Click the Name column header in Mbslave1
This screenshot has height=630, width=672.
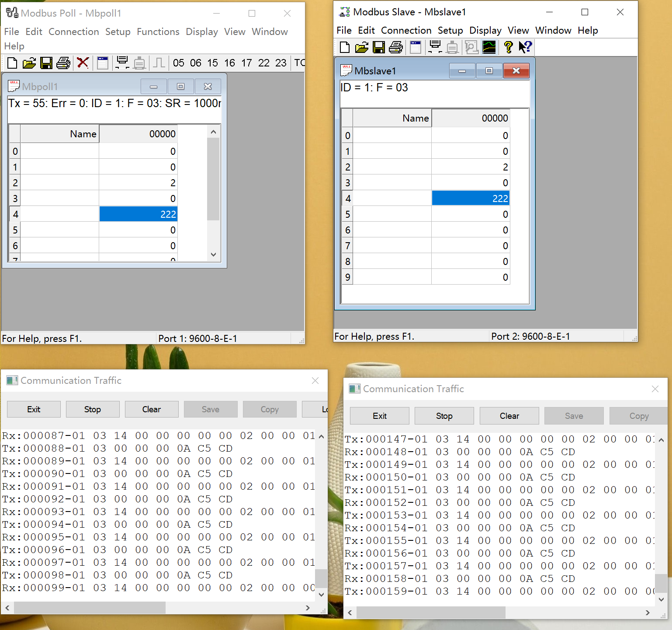click(392, 118)
